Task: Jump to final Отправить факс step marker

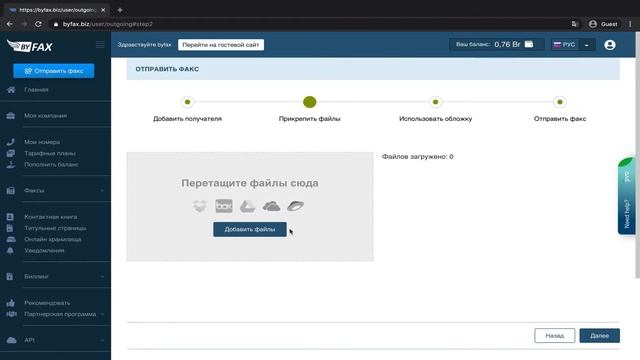Action: [x=560, y=102]
